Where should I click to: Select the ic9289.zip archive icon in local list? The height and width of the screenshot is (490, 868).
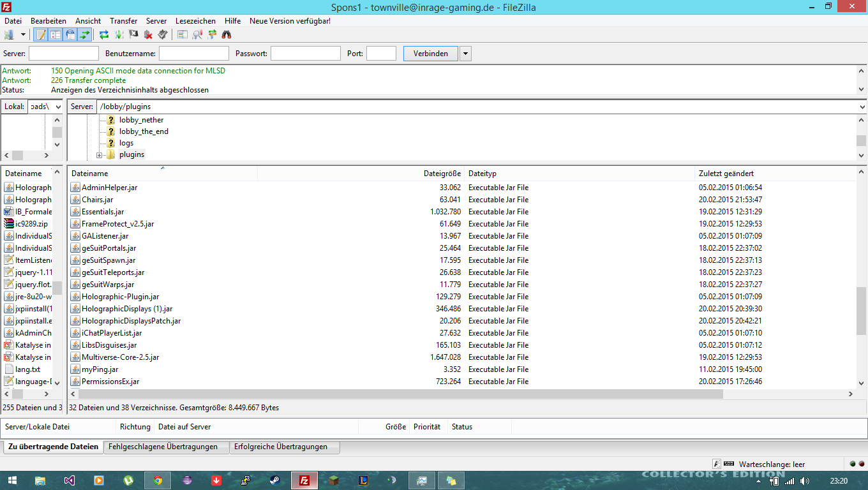pos(9,224)
